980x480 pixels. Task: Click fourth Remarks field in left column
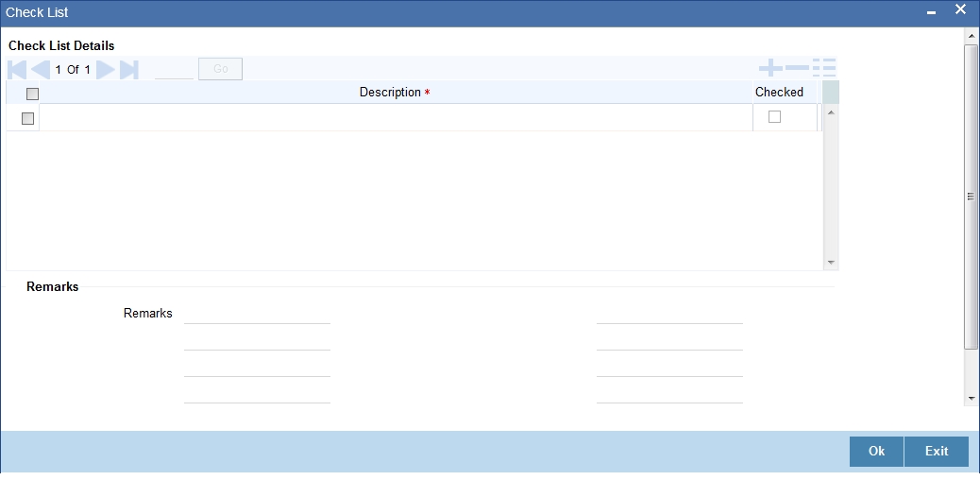tap(257, 394)
